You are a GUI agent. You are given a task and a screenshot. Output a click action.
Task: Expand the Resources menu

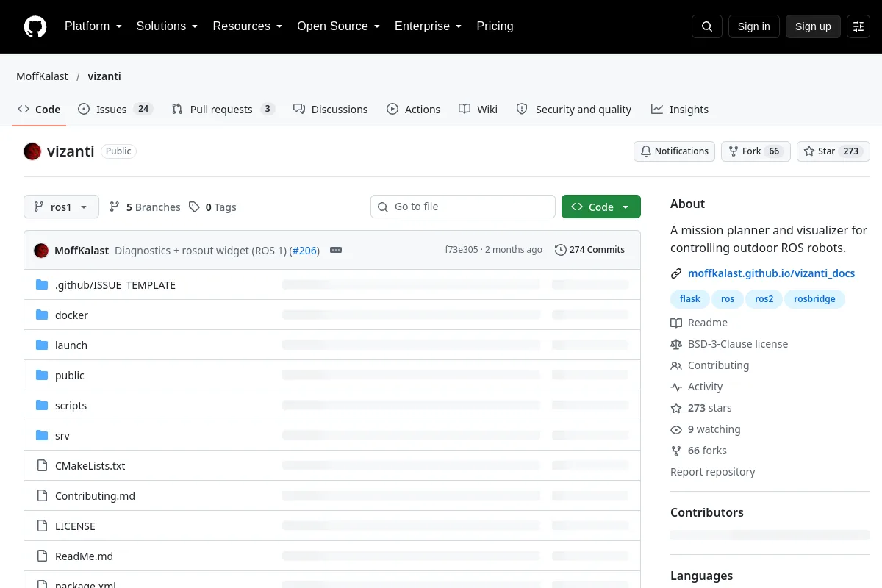point(248,26)
